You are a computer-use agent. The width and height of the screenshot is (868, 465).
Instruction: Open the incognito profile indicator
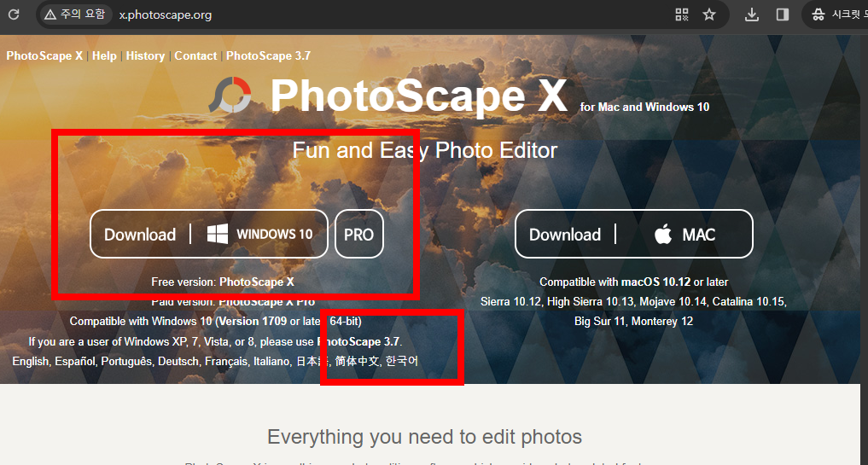(837, 15)
